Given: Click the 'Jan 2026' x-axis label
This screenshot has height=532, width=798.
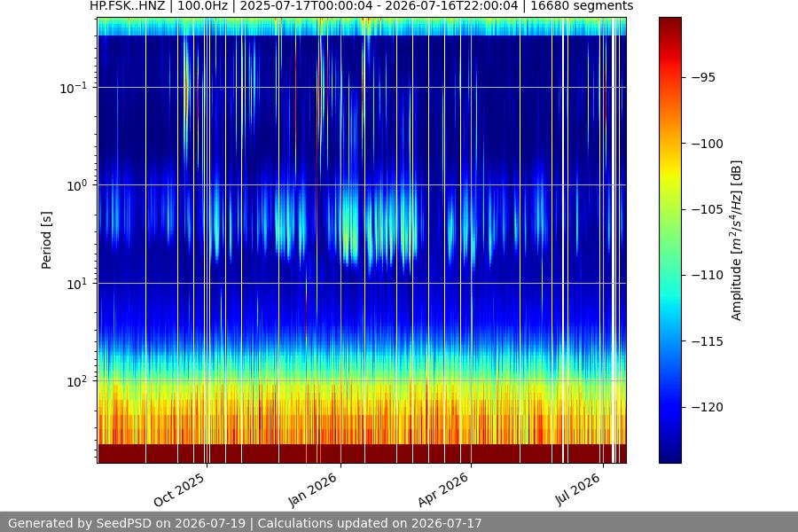Looking at the screenshot, I should tap(312, 489).
